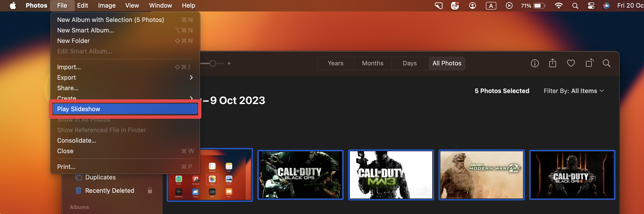
Task: Open the Share icon in the Photos toolbar
Action: point(553,63)
